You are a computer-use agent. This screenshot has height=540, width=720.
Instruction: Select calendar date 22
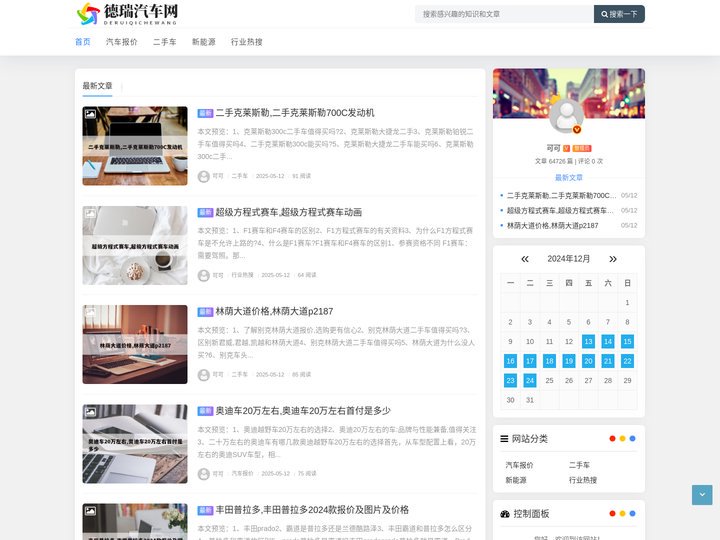click(627, 361)
